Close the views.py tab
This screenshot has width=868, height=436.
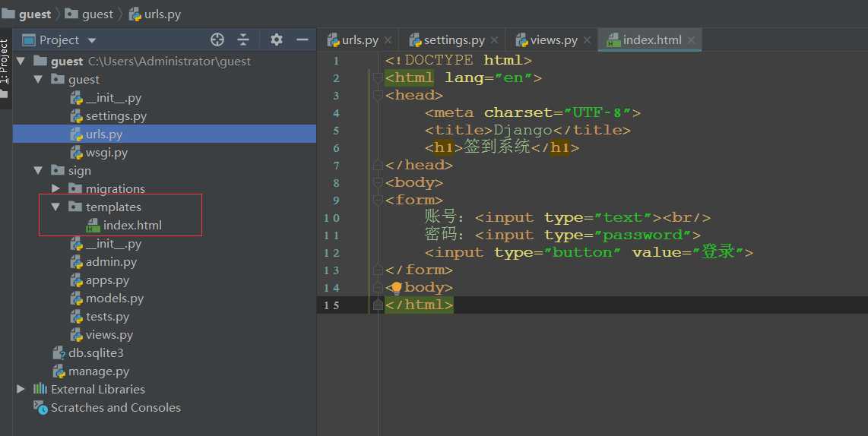point(587,40)
